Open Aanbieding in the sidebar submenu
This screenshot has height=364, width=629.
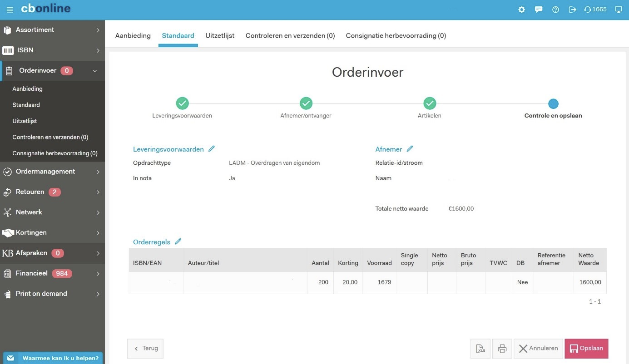[27, 89]
